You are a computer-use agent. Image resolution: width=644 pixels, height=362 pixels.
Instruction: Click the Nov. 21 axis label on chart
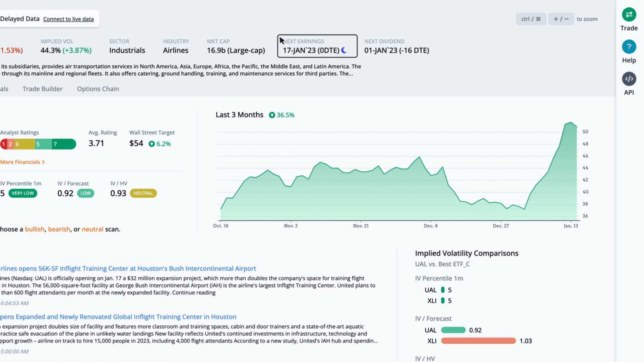pyautogui.click(x=361, y=226)
